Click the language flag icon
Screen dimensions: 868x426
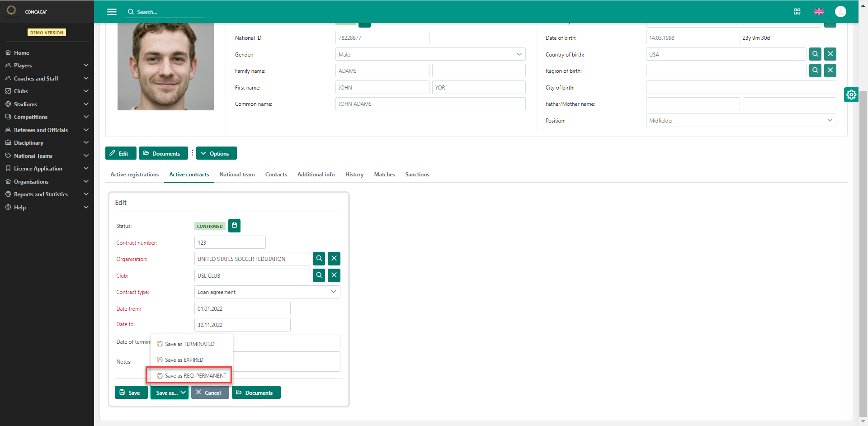(x=819, y=12)
